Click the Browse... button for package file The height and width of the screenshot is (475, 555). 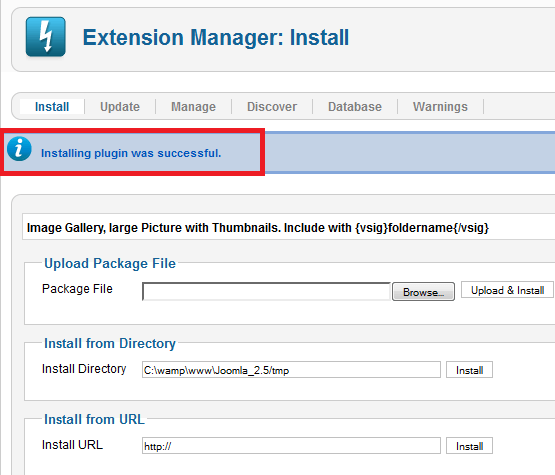[x=423, y=292]
